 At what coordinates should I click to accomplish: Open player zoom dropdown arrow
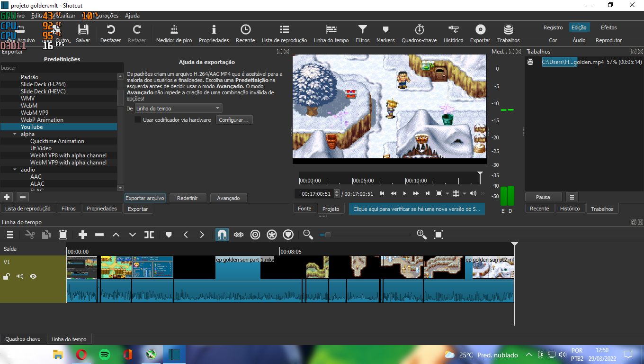pos(447,193)
